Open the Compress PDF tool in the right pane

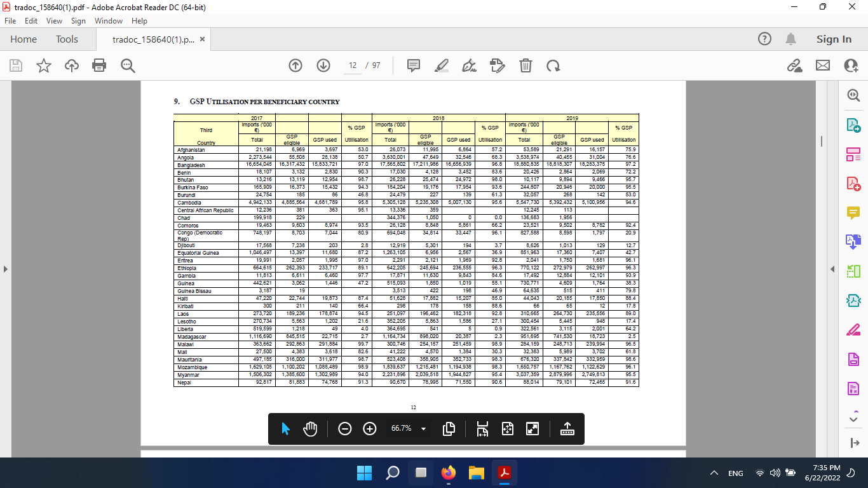[853, 300]
